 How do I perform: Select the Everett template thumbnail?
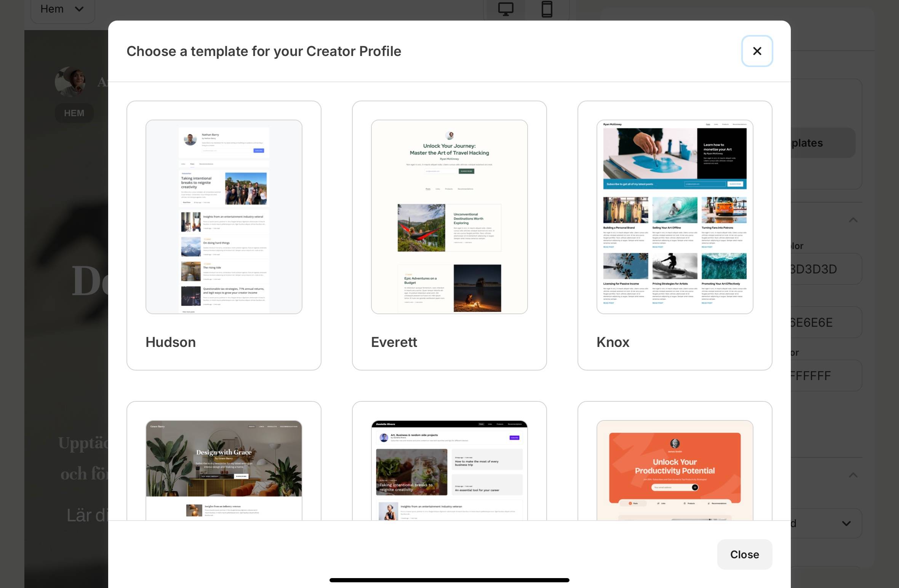click(x=449, y=217)
